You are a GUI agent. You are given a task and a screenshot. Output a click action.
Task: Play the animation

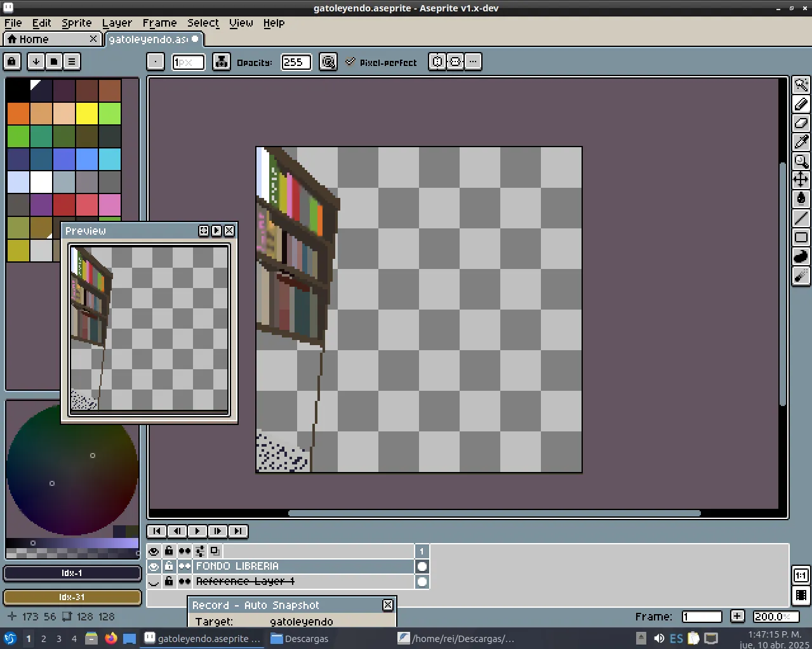[197, 531]
